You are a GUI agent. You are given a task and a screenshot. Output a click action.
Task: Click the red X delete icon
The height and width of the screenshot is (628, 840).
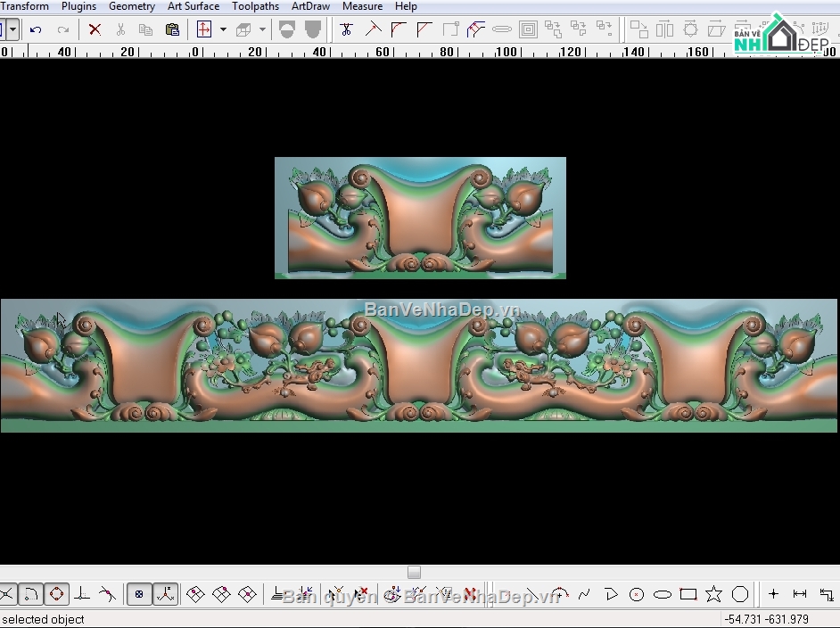coord(95,29)
